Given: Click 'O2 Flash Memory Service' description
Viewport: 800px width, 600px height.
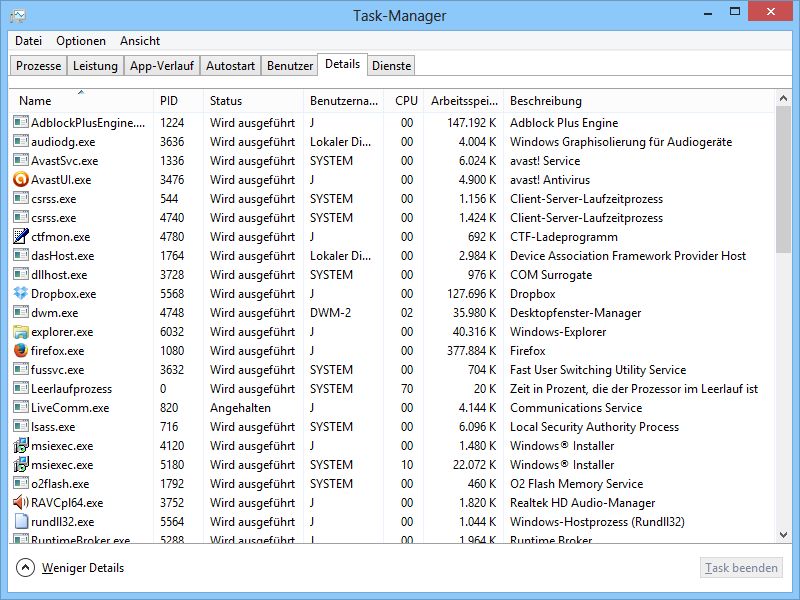Looking at the screenshot, I should click(x=577, y=484).
